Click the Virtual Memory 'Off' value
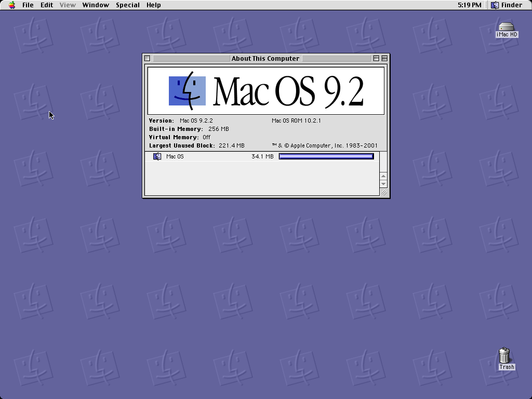This screenshot has width=532, height=399. (206, 137)
